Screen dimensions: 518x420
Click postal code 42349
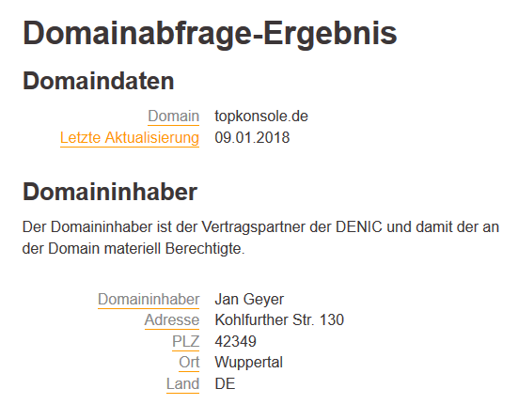[x=236, y=341]
